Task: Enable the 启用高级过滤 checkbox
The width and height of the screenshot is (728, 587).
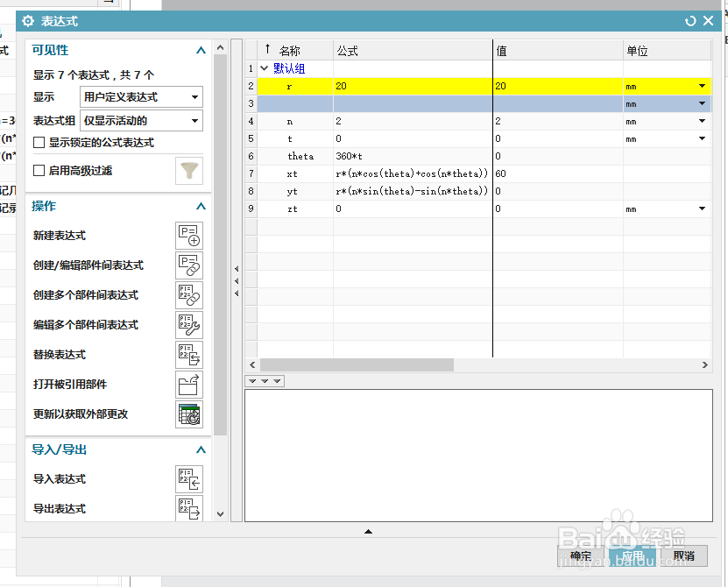Action: pos(40,168)
